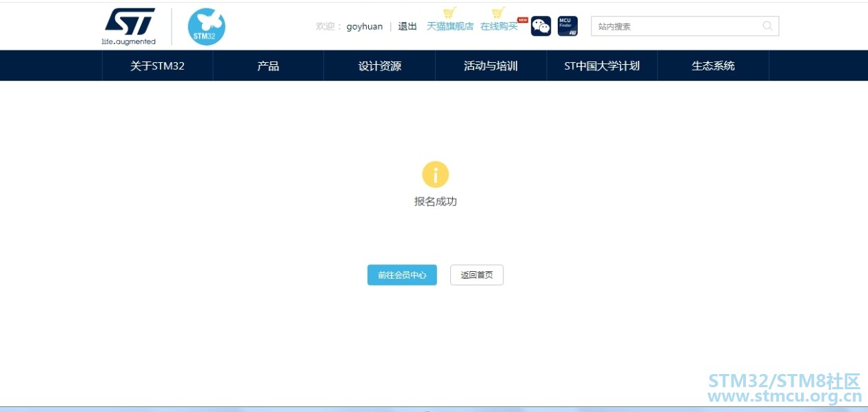868x412 pixels.
Task: Click the 前往会员中心 button
Action: click(402, 275)
